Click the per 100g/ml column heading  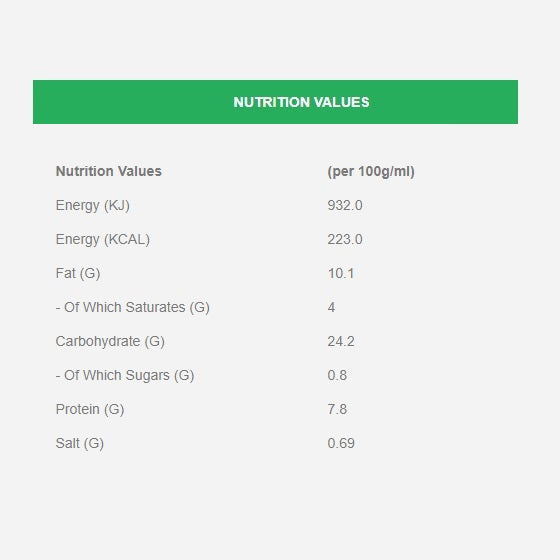coord(371,171)
